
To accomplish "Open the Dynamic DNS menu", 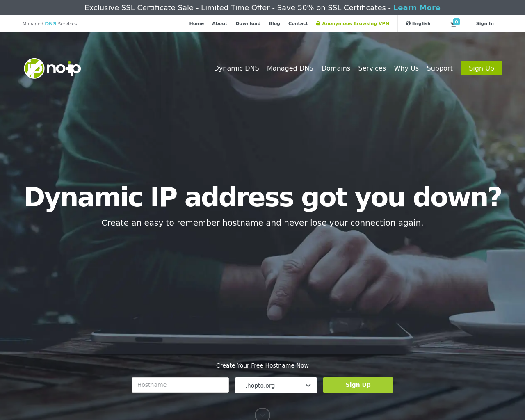I will tap(236, 68).
